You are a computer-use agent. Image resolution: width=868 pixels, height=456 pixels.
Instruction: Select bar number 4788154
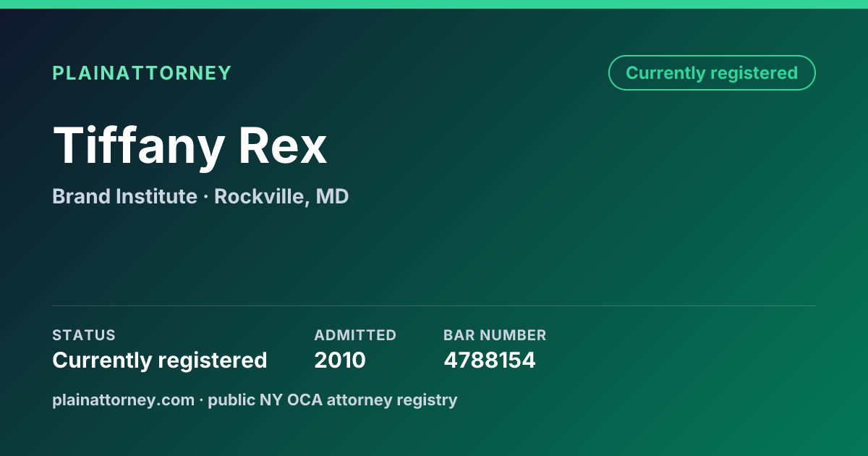pos(490,360)
